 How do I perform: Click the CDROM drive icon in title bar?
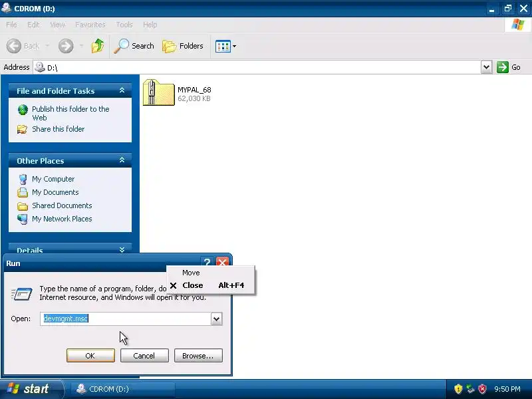(6, 8)
